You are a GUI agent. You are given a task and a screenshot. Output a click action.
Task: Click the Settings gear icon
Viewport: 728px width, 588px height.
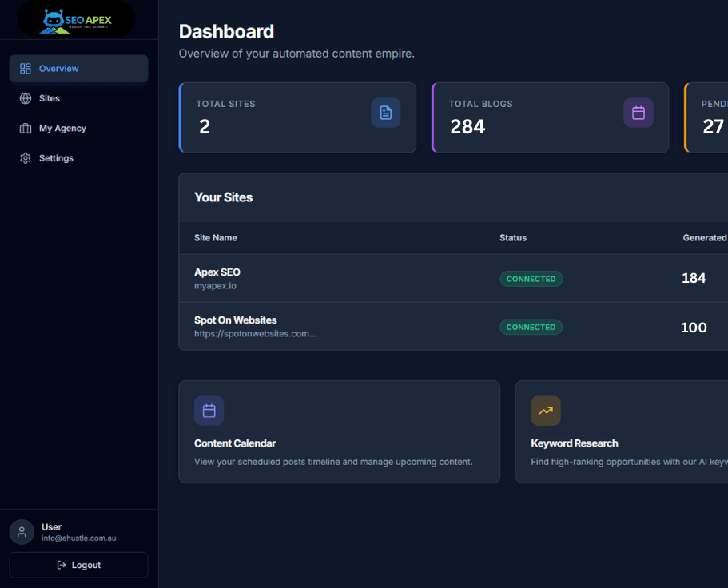point(26,158)
